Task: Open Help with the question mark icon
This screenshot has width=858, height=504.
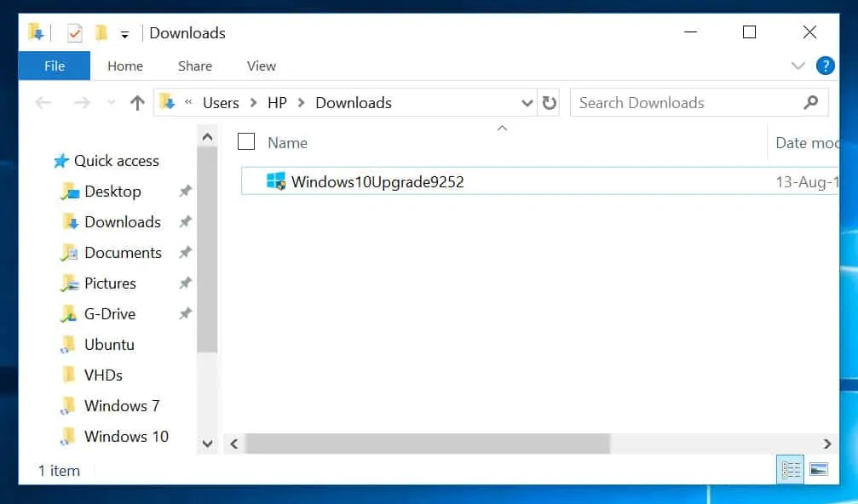Action: (x=825, y=66)
